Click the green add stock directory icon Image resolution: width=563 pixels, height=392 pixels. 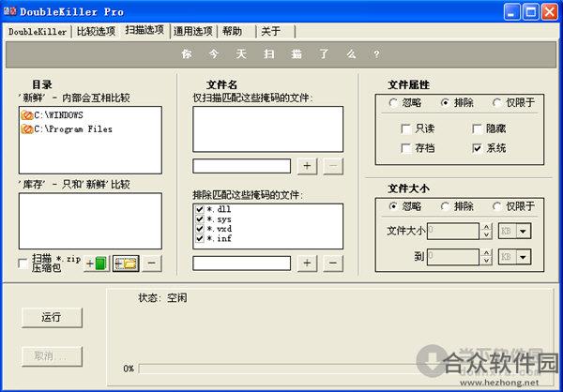pyautogui.click(x=97, y=264)
